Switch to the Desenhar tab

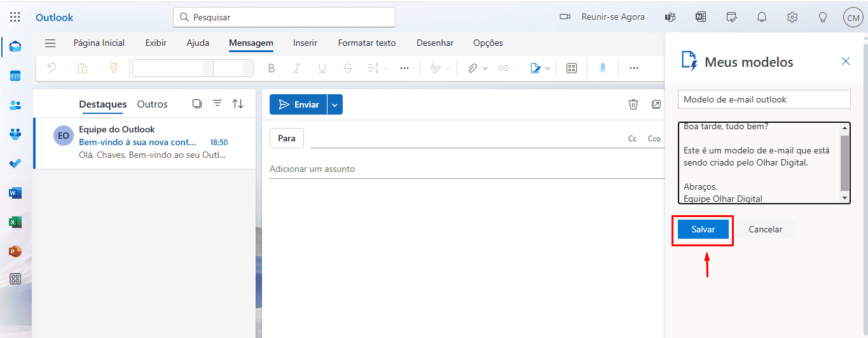[435, 43]
